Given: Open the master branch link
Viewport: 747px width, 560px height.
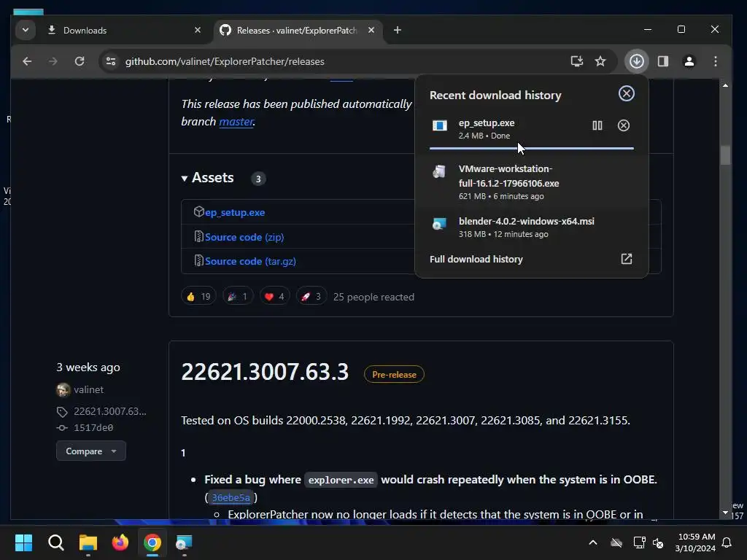Looking at the screenshot, I should [x=236, y=122].
